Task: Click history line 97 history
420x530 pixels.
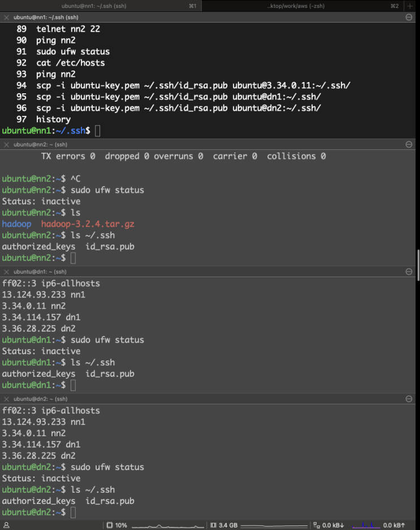Action: [44, 119]
